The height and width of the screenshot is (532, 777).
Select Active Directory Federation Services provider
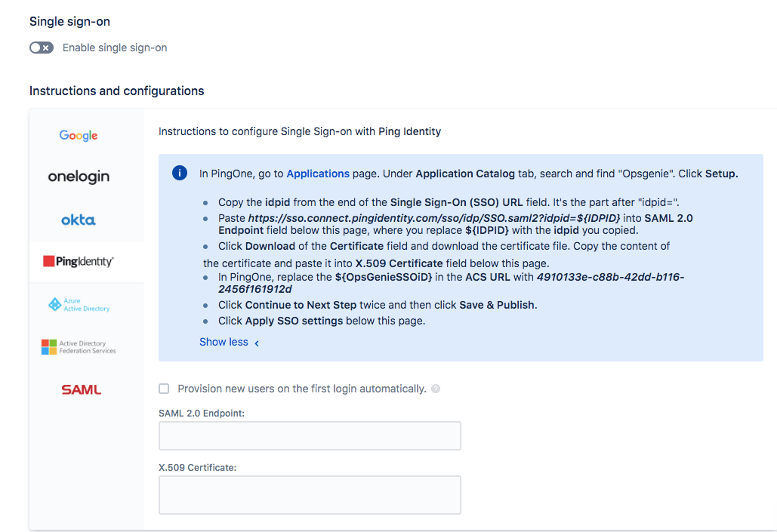pos(78,346)
